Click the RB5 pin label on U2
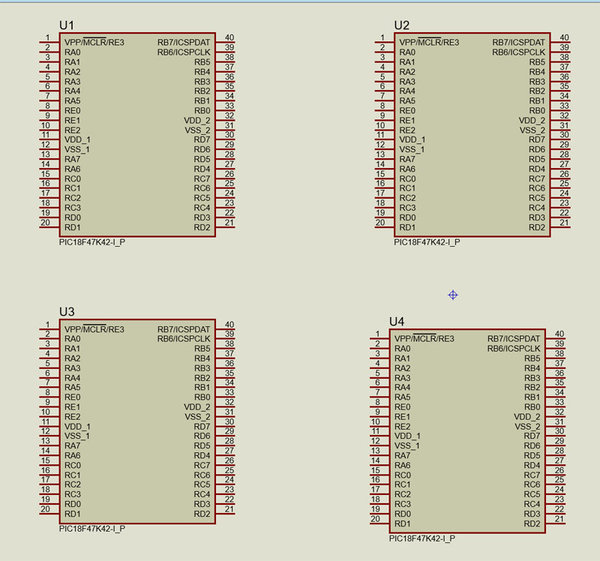The height and width of the screenshot is (561, 600). pyautogui.click(x=537, y=62)
